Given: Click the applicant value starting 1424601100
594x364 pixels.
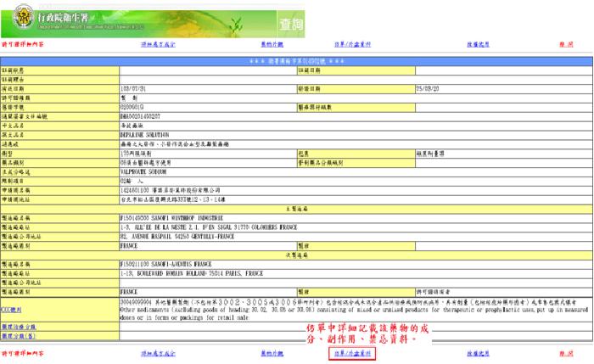Looking at the screenshot, I should (x=170, y=190).
